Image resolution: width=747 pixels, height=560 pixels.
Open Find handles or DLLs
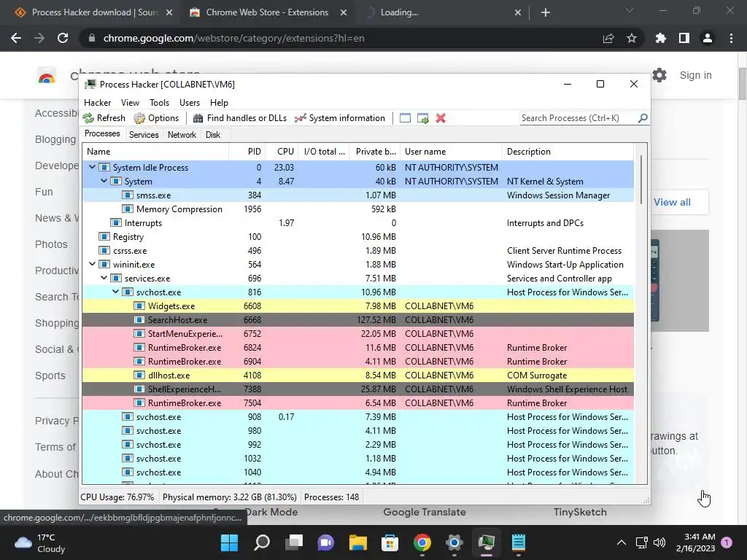(x=239, y=118)
